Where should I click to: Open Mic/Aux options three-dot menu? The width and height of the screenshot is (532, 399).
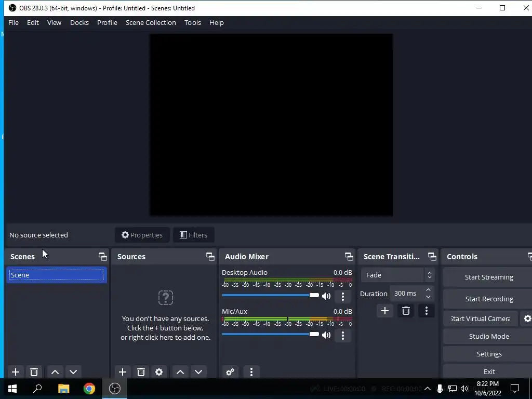point(343,335)
